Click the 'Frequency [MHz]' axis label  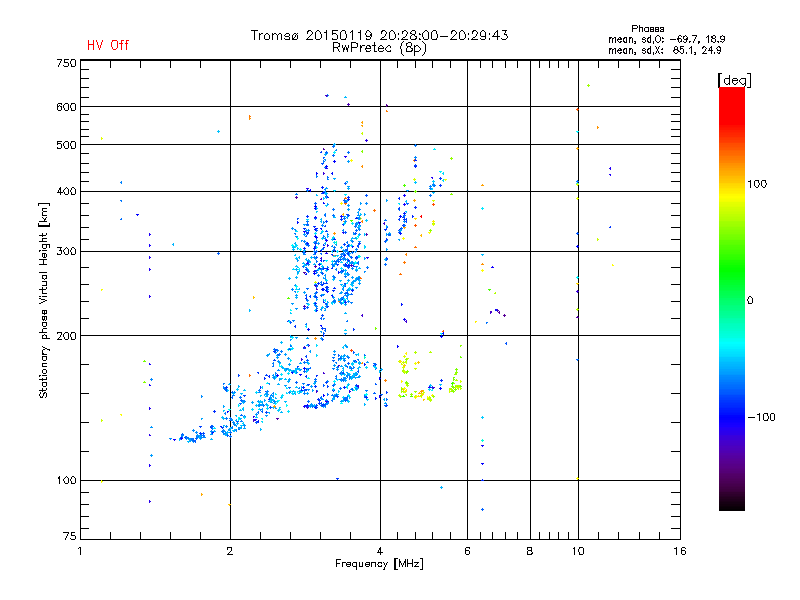379,564
